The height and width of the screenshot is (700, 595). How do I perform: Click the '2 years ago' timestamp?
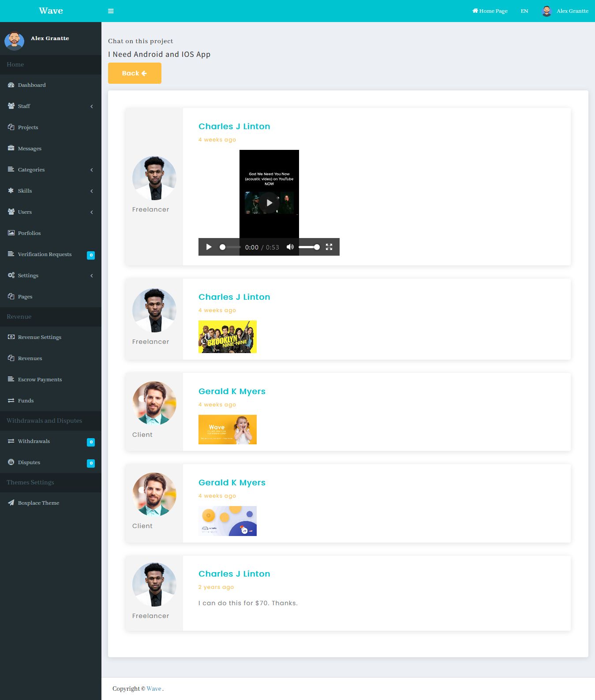point(216,587)
